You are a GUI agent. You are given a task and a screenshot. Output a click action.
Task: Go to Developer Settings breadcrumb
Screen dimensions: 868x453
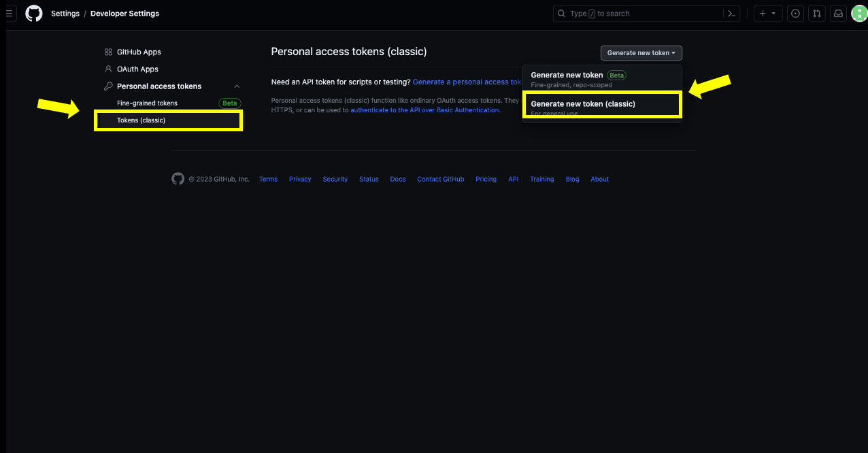tap(124, 14)
